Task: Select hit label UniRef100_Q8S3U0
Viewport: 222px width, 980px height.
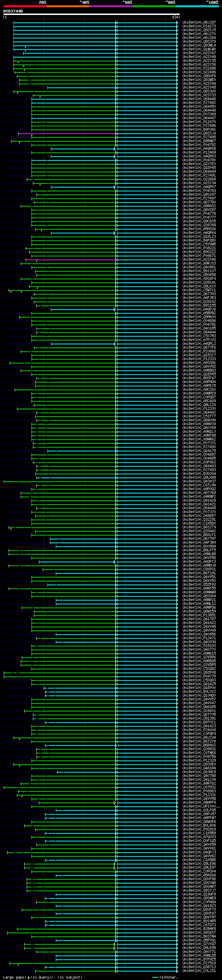Action: 199,91
